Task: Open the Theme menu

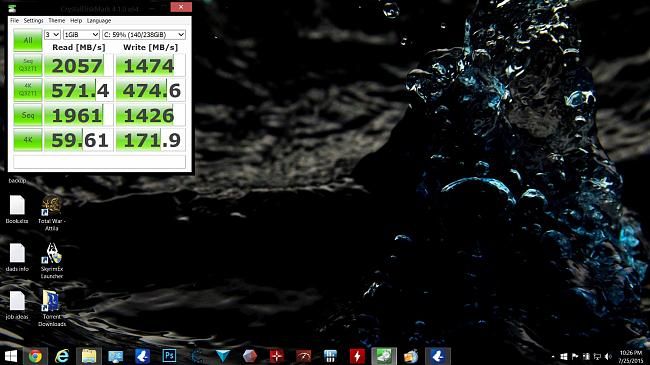Action: [56, 20]
